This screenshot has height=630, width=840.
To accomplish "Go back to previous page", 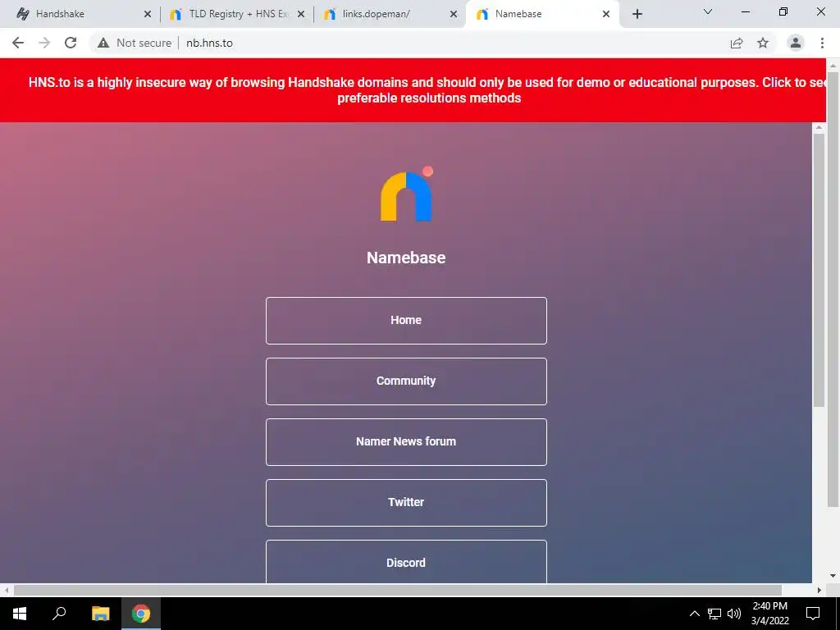I will 18,43.
